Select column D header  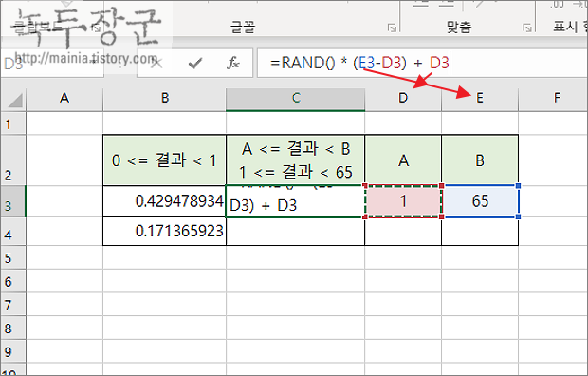403,99
